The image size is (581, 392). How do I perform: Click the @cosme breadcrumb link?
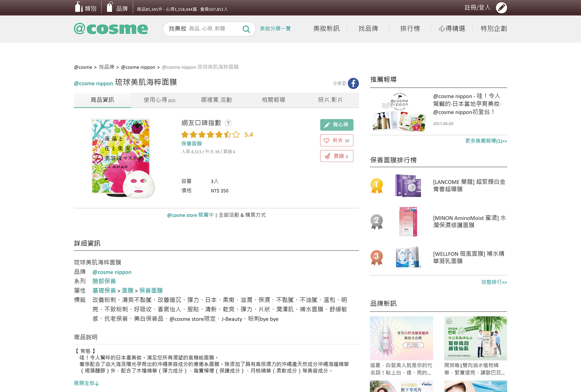click(83, 67)
